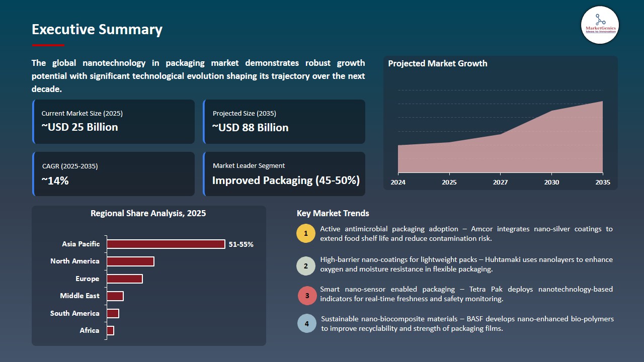Expand the Projected Market Growth chart
The height and width of the screenshot is (362, 644).
coord(501,123)
